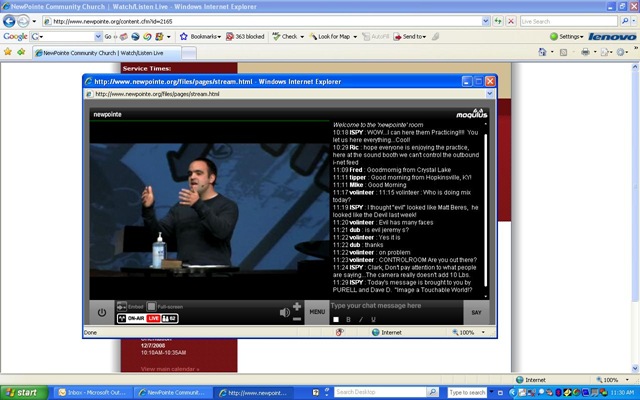
Task: Click the power button on the stream player
Action: 102,313
